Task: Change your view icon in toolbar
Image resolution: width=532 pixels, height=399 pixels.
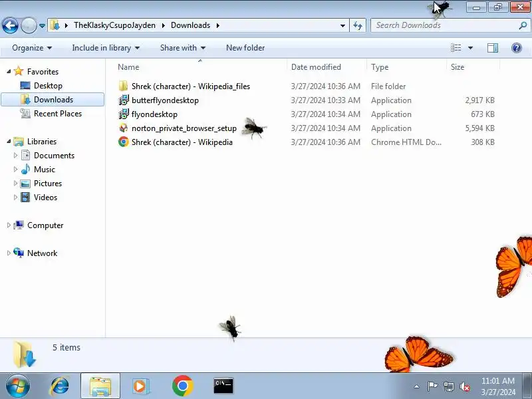Action: [456, 48]
